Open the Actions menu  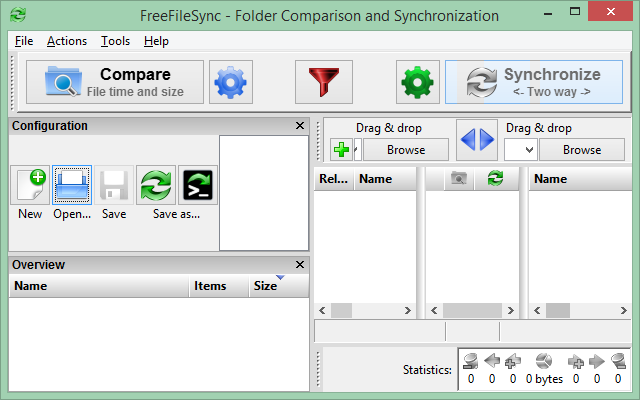tap(67, 41)
